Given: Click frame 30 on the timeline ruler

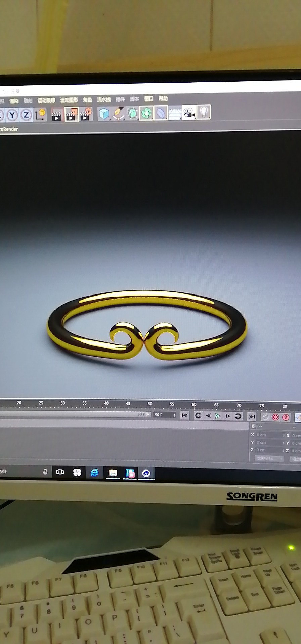Looking at the screenshot, I should coord(63,404).
